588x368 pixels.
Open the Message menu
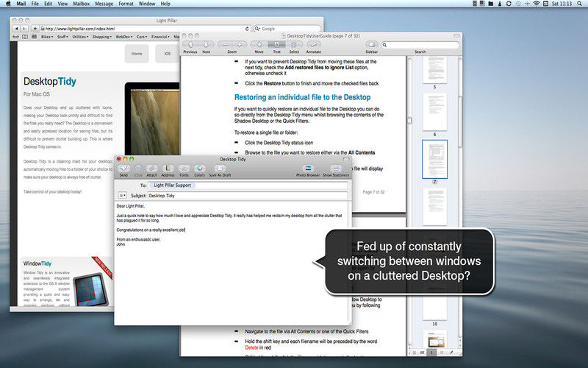pyautogui.click(x=104, y=4)
